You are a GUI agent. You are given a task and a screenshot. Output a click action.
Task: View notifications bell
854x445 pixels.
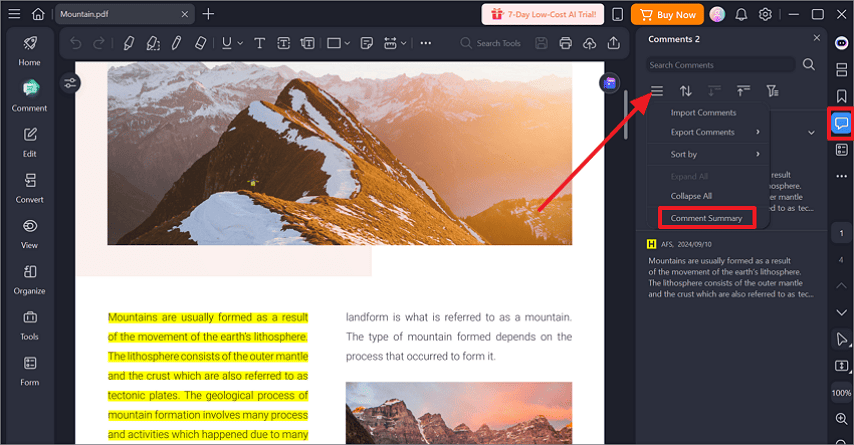[741, 15]
